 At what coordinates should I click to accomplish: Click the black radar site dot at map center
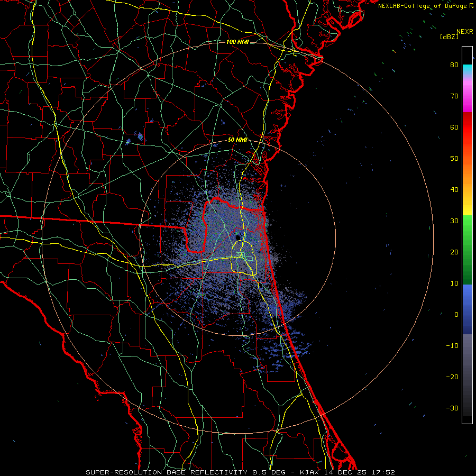click(237, 237)
